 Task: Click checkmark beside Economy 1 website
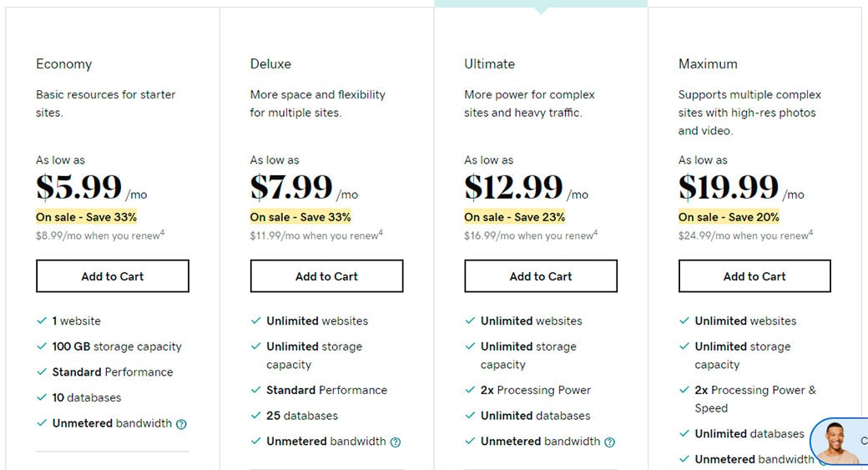(x=42, y=321)
